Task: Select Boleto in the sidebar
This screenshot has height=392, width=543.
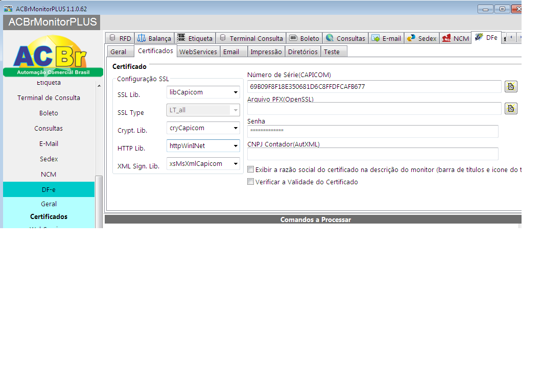Action: click(x=49, y=113)
